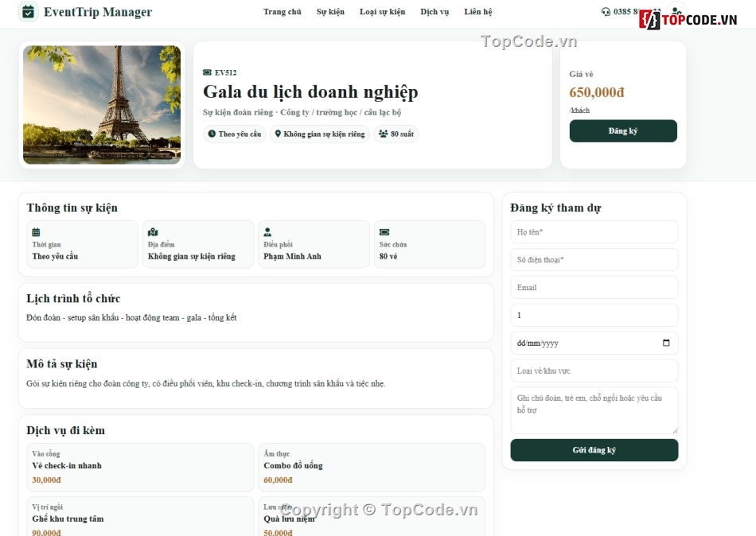The width and height of the screenshot is (756, 536).
Task: Click the 60,000đ price under Ẩm thực
Action: pos(279,480)
